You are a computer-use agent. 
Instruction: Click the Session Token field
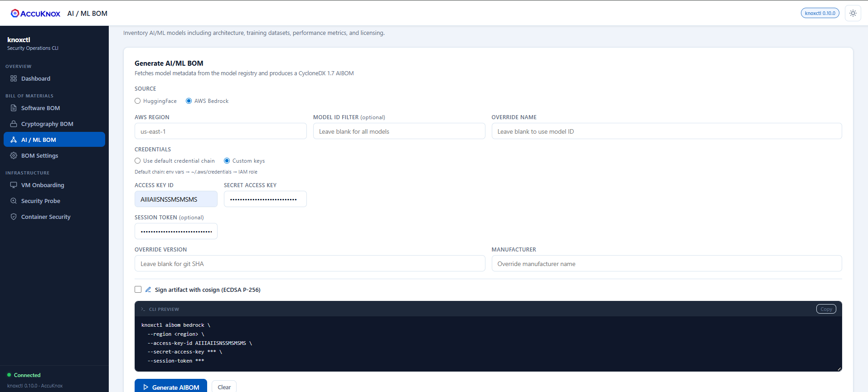(176, 231)
